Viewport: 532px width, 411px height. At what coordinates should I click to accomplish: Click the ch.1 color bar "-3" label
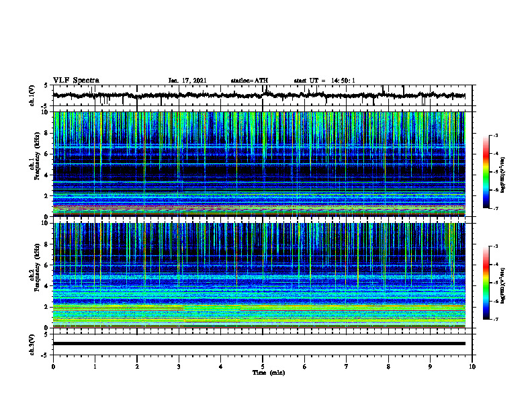tap(496, 136)
